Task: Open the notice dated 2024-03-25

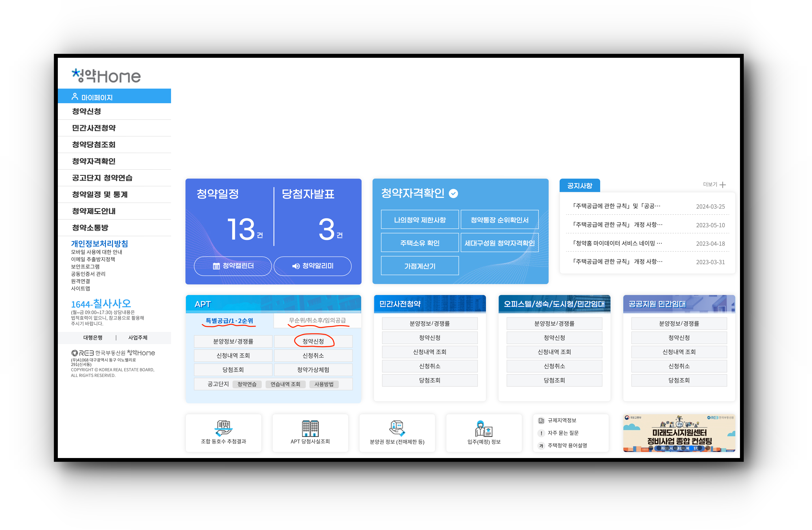Action: pyautogui.click(x=648, y=206)
